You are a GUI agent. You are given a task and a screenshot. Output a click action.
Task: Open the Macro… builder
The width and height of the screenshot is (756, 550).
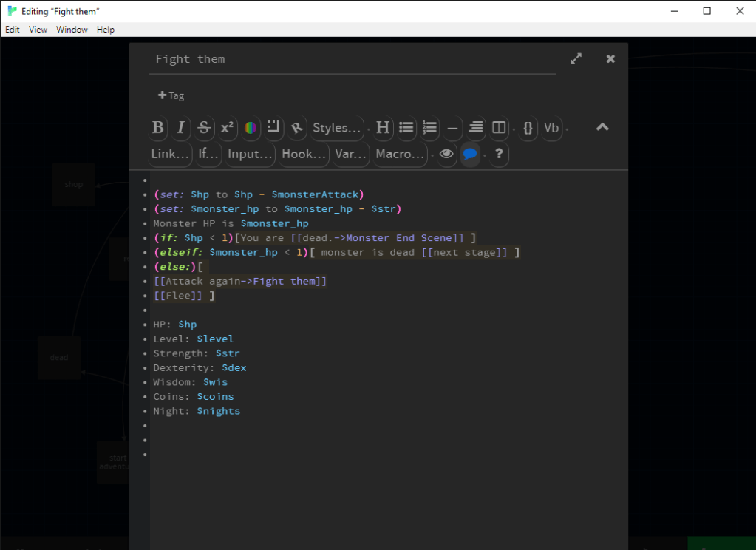(401, 154)
